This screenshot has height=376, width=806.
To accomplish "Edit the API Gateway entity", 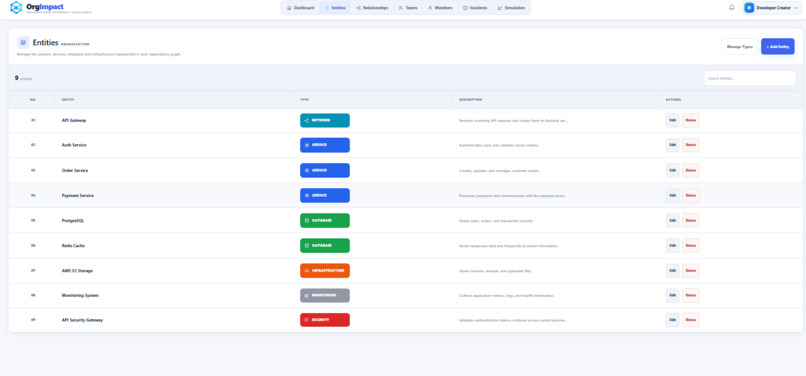I will click(672, 120).
